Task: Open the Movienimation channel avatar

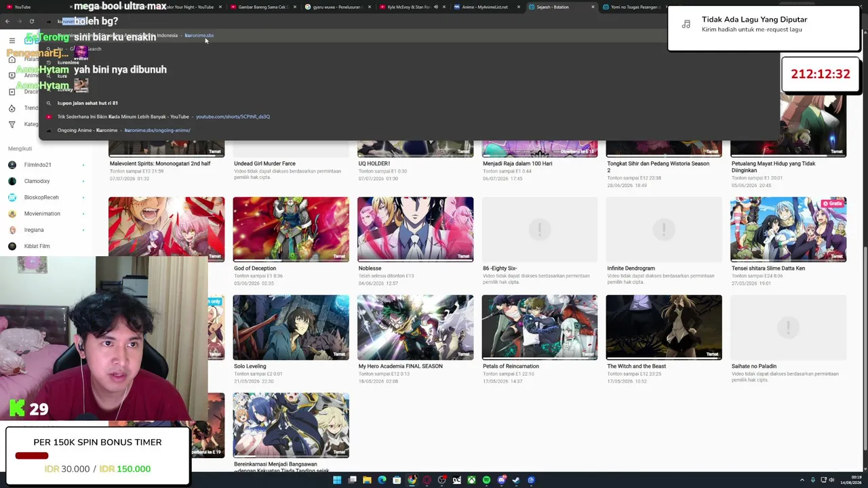Action: point(12,213)
